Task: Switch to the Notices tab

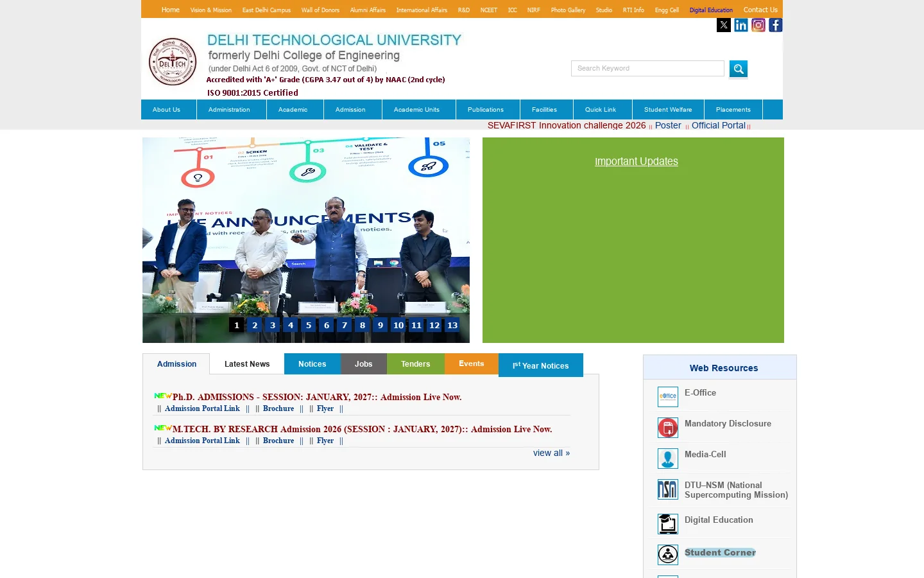Action: (x=312, y=364)
